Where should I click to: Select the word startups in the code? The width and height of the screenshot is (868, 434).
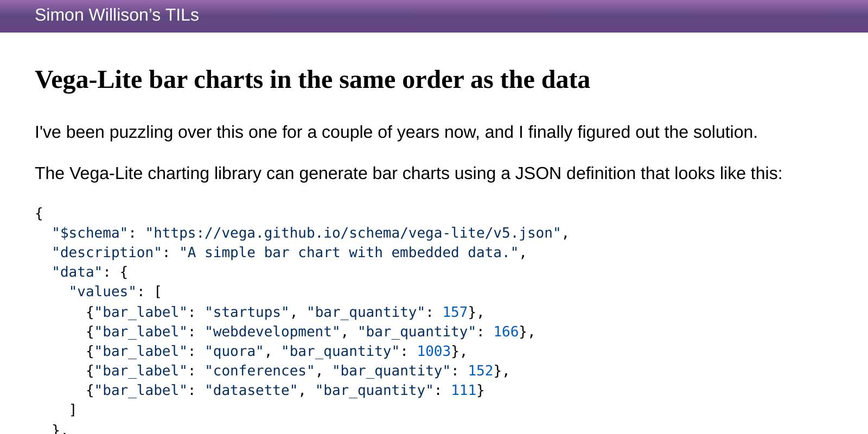[x=247, y=312]
